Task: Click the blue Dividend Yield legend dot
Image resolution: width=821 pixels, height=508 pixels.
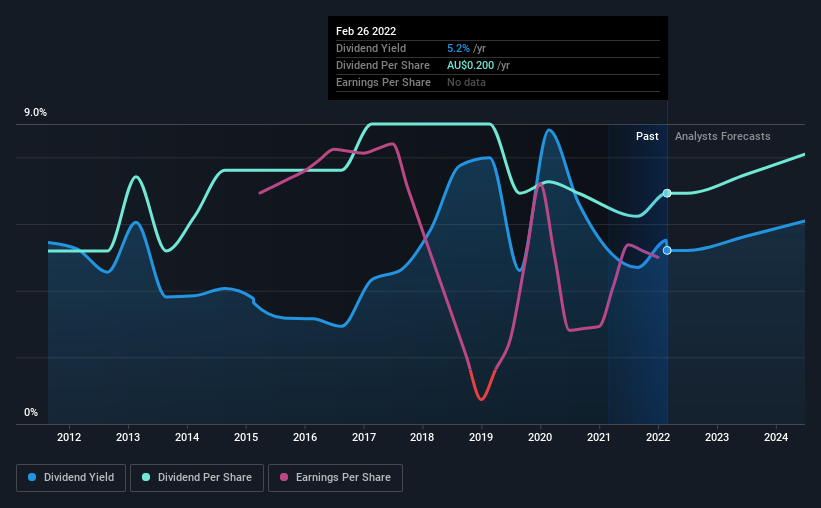Action: point(32,477)
